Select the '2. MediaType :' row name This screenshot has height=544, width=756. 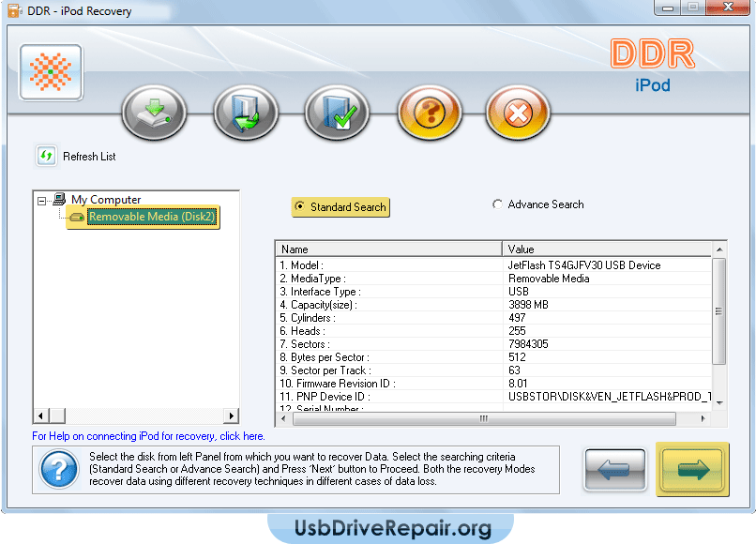312,279
